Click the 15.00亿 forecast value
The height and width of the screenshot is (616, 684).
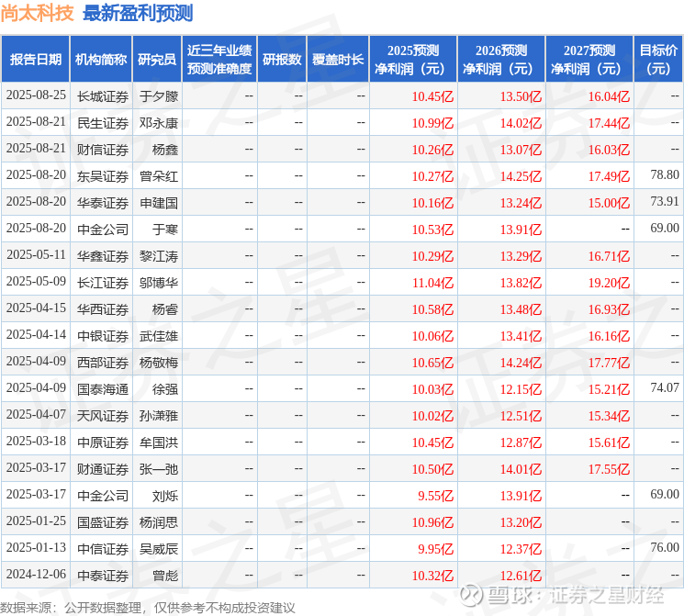(609, 203)
